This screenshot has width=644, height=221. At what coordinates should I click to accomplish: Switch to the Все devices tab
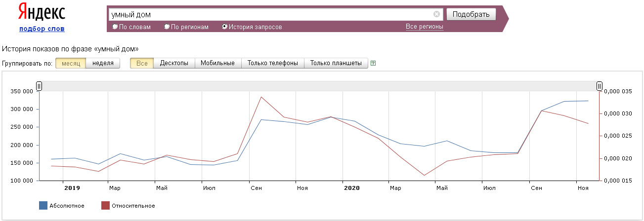click(x=142, y=63)
